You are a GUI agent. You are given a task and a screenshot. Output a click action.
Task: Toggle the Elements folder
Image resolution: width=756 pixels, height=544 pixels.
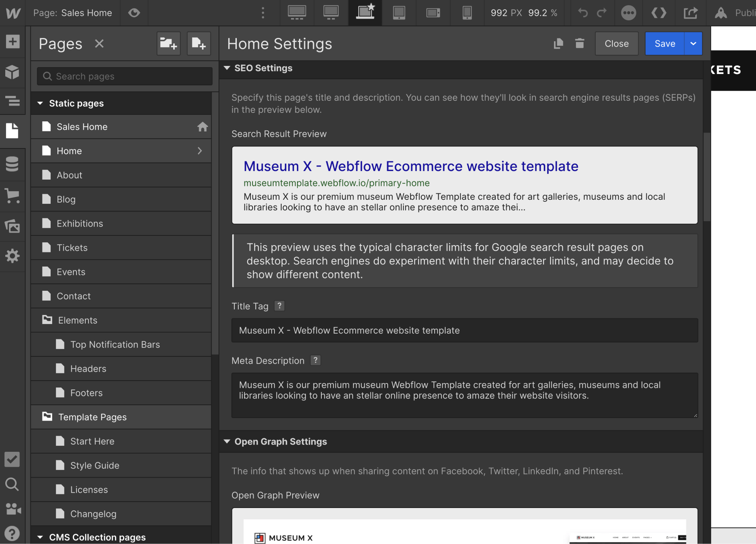[x=121, y=320]
